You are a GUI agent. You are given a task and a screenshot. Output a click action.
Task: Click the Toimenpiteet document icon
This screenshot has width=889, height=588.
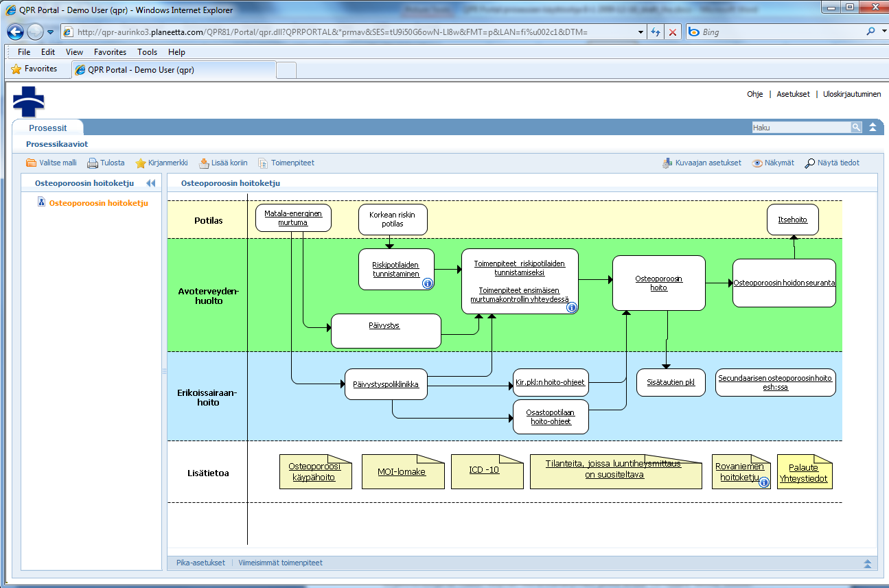[x=263, y=163]
